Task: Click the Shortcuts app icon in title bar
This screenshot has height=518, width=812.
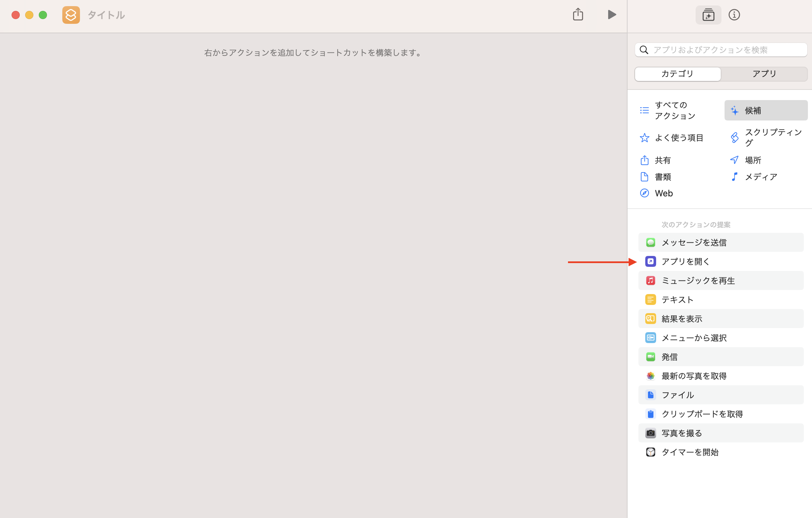Action: click(x=71, y=15)
